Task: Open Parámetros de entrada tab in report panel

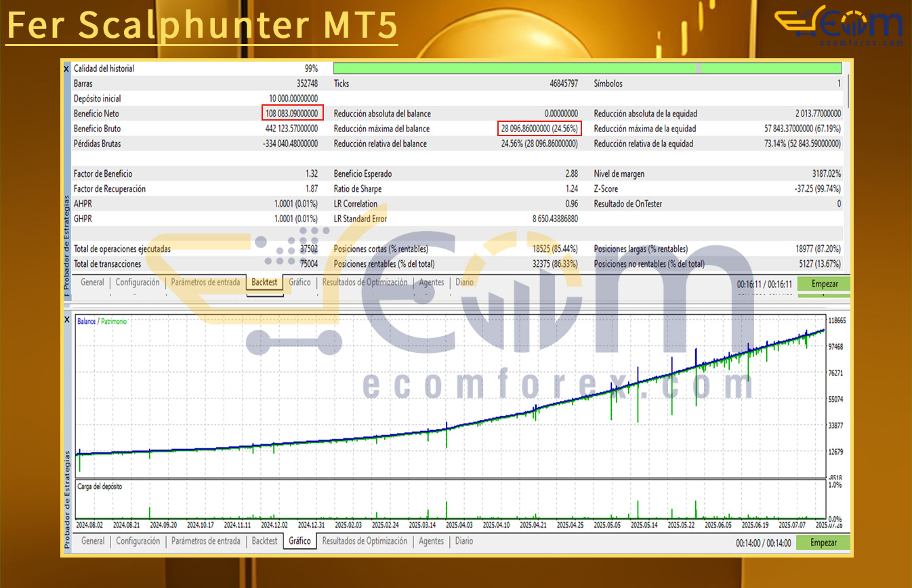Action: tap(205, 282)
